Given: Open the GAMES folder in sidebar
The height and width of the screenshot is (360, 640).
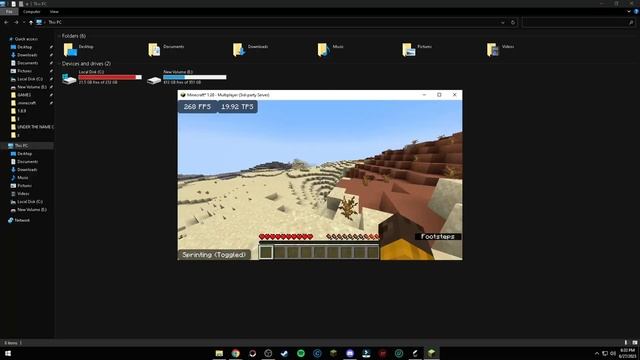Looking at the screenshot, I should [x=21, y=95].
